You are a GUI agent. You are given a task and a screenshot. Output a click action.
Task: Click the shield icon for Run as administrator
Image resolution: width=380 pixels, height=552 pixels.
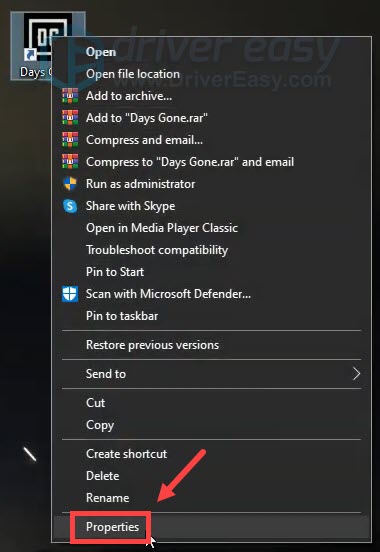(70, 184)
